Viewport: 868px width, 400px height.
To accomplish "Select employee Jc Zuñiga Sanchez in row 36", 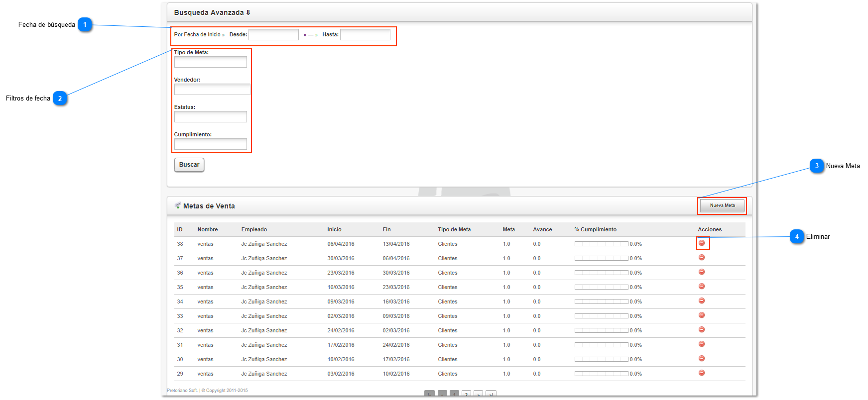I will tap(264, 273).
